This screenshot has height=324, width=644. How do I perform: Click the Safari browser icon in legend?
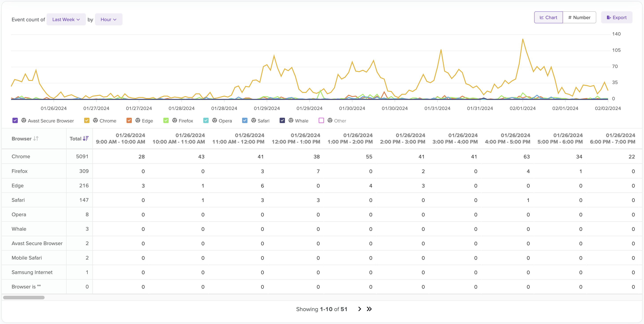coord(254,120)
